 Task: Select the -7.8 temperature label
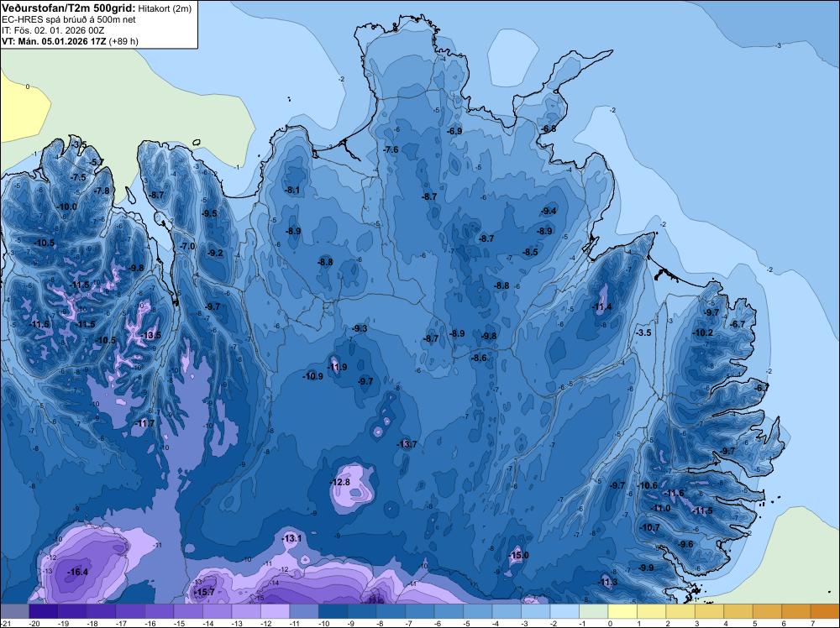pos(102,191)
